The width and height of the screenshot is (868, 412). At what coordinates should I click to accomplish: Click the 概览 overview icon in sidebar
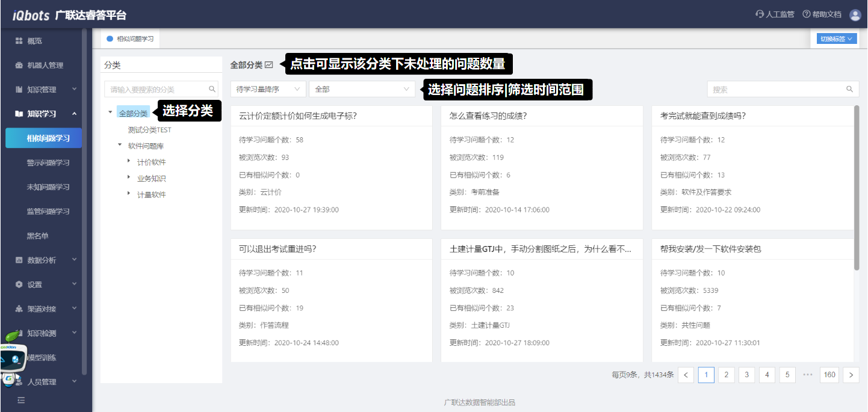[19, 41]
